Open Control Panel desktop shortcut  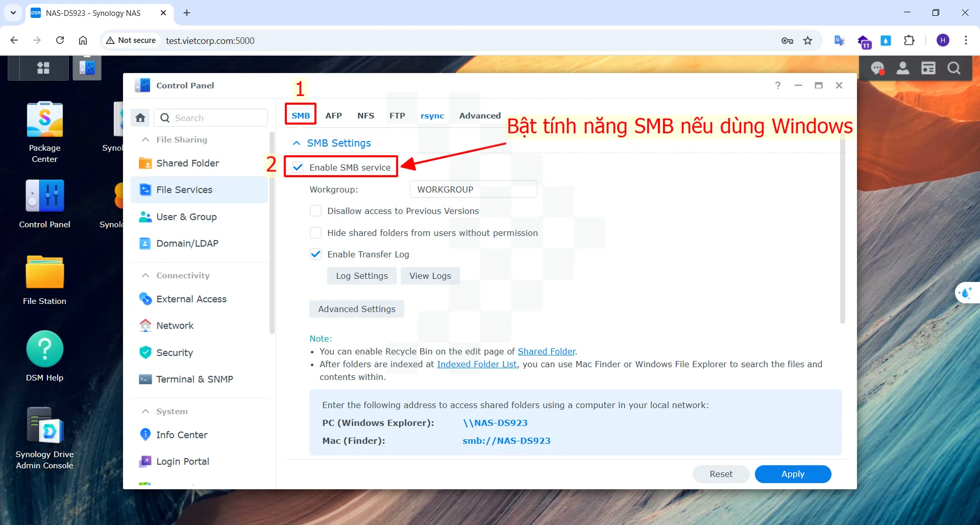tap(44, 203)
